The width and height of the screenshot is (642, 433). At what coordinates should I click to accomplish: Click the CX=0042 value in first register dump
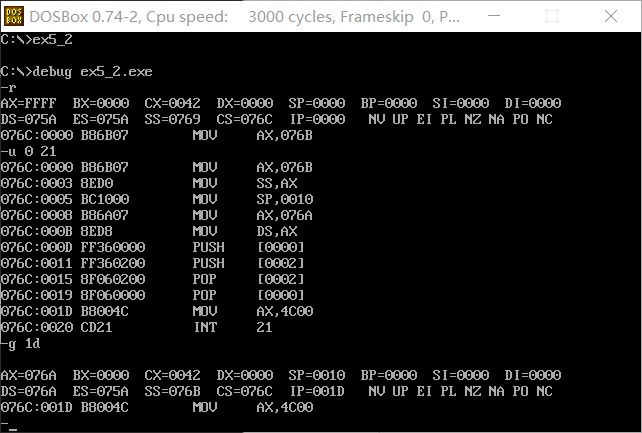(x=172, y=103)
